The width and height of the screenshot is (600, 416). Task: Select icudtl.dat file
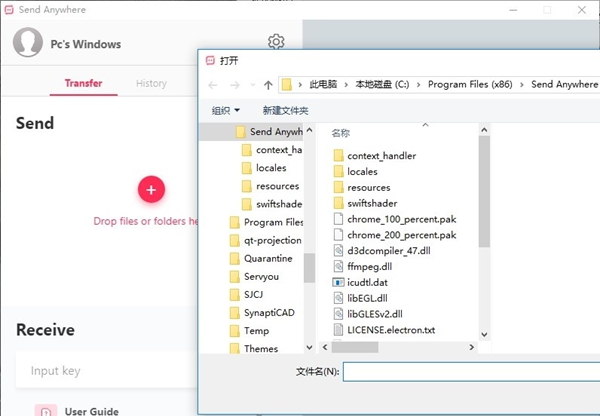(360, 282)
